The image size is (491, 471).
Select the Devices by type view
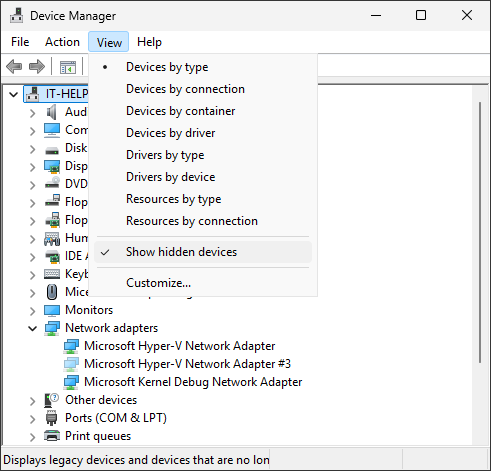203,67
